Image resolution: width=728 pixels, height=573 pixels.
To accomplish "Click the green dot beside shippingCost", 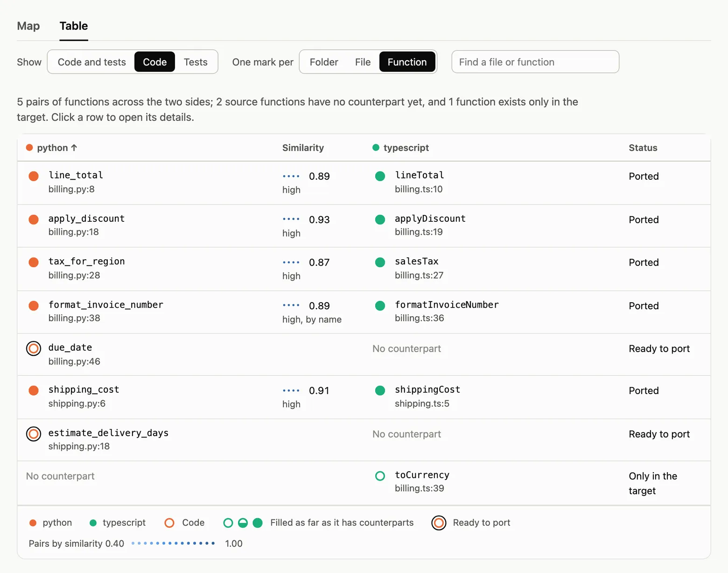I will [x=380, y=390].
